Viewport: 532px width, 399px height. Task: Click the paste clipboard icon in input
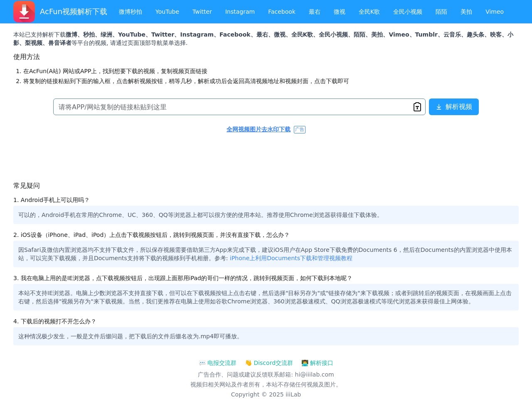pos(417,107)
